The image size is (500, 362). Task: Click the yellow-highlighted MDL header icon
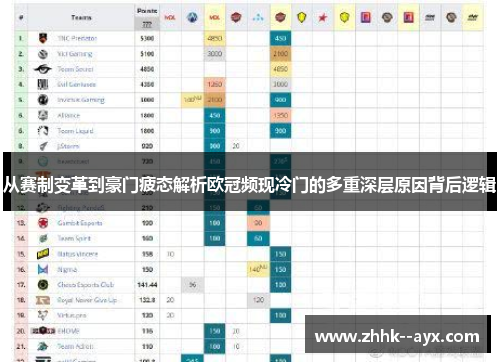point(214,17)
